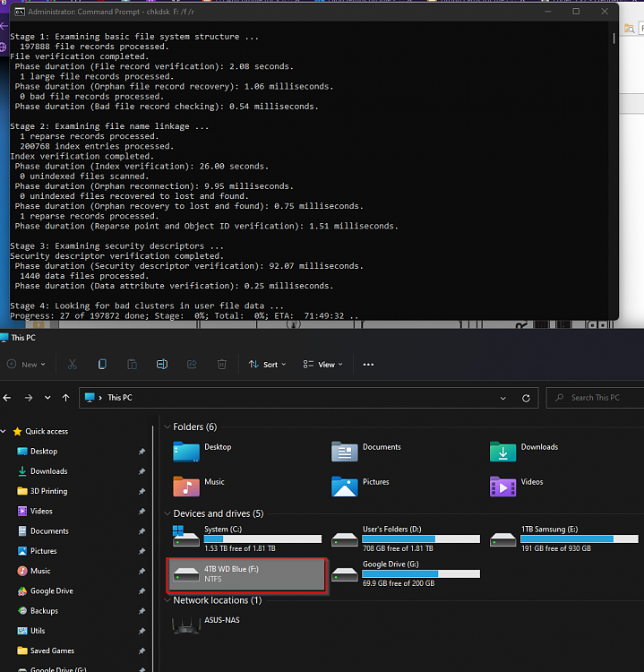Click the Copy icon in Explorer toolbar

click(102, 365)
